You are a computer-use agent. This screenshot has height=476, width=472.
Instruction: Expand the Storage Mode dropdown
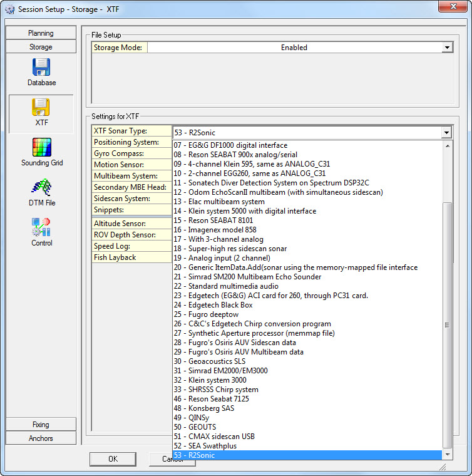click(446, 48)
